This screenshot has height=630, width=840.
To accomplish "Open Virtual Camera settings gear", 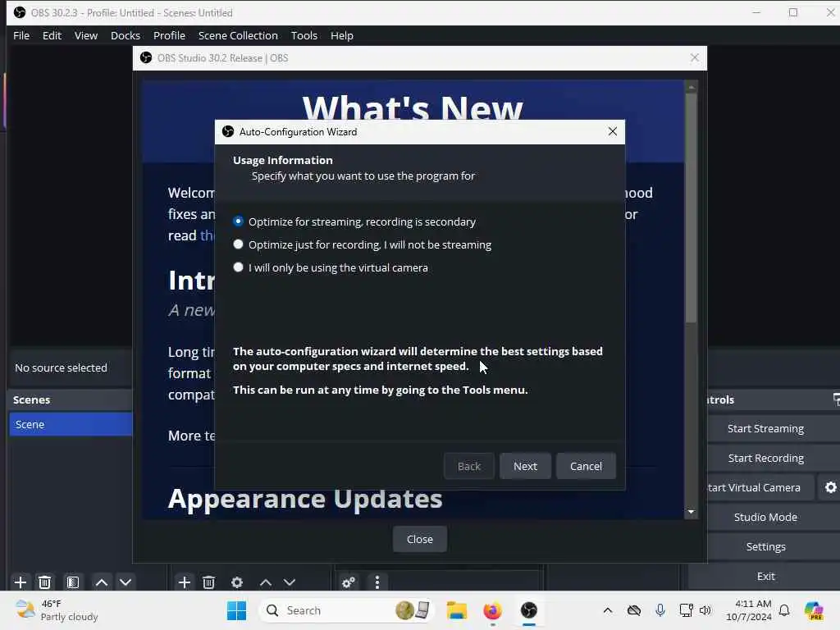I will pos(830,487).
